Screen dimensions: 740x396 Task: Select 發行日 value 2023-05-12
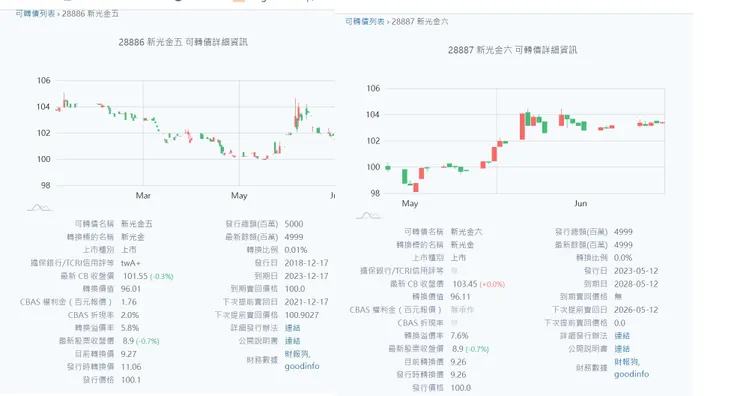[x=636, y=271]
